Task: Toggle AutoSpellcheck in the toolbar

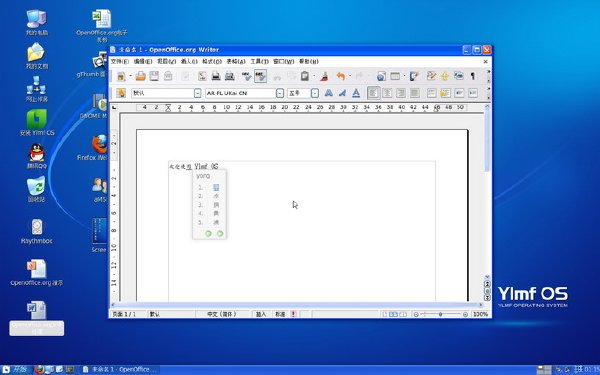Action: pos(260,76)
